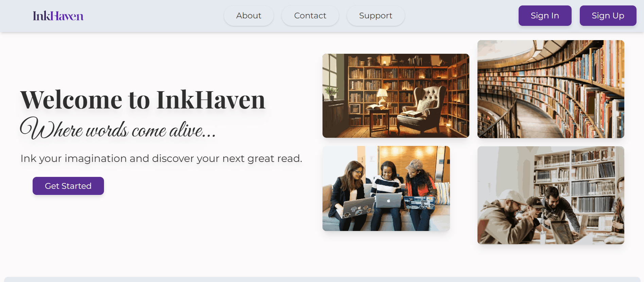Click the InkHaven logo
Viewport: 644px width, 282px height.
pyautogui.click(x=58, y=16)
